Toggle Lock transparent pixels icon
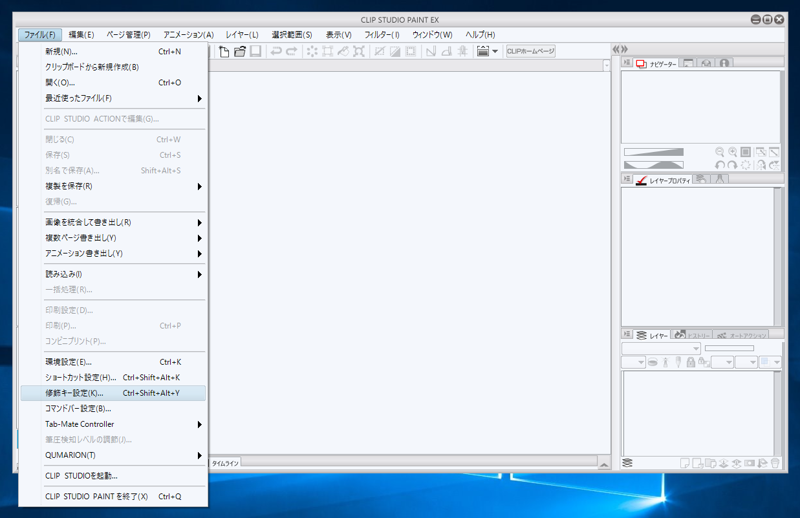Viewport: 800px width, 518px height. pyautogui.click(x=704, y=362)
